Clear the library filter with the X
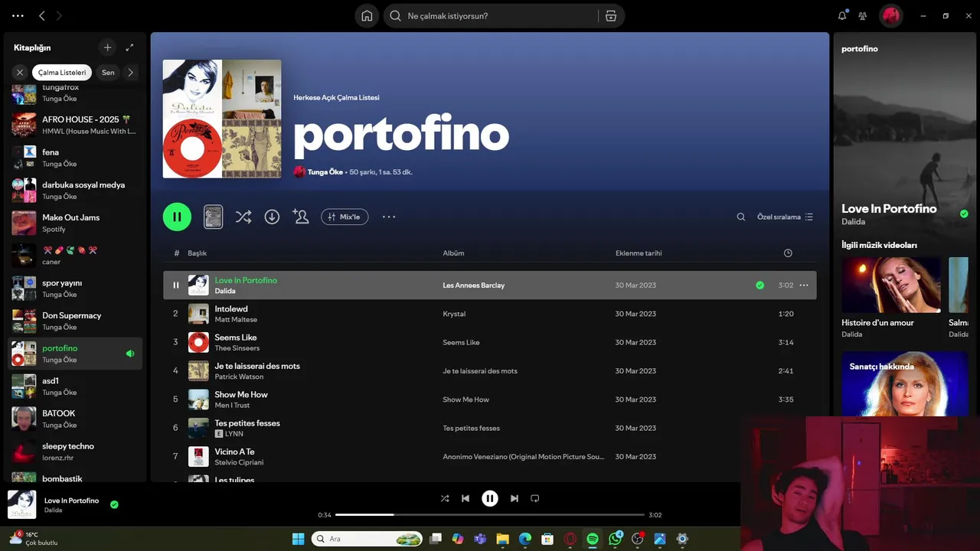 20,73
